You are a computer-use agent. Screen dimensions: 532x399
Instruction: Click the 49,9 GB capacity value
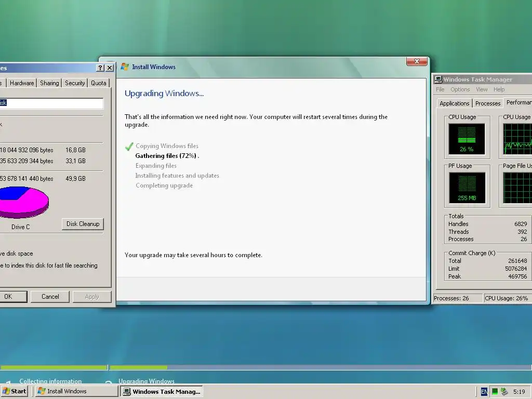click(x=75, y=179)
